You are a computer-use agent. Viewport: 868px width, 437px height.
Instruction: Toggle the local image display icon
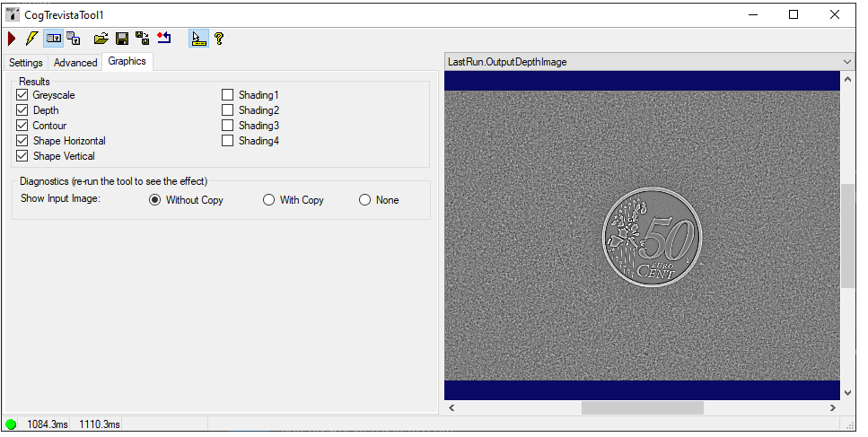coord(54,39)
